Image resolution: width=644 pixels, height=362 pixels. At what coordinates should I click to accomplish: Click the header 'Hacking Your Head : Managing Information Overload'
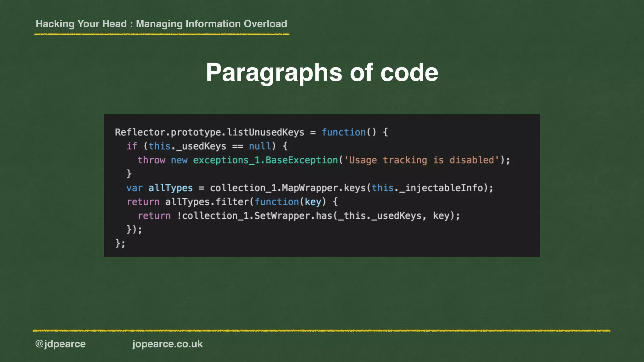[x=161, y=24]
